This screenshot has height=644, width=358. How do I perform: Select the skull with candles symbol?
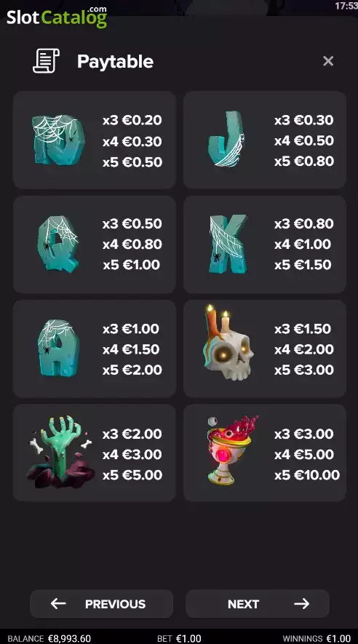(x=228, y=343)
